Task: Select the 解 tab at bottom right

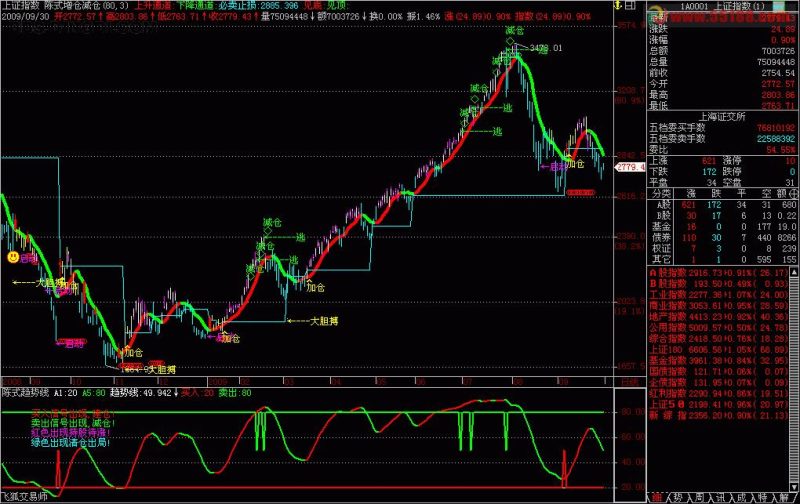Action: 784,497
